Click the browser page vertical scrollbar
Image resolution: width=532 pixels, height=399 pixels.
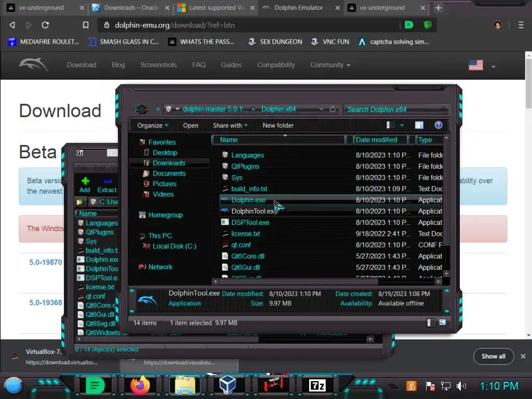point(528,83)
